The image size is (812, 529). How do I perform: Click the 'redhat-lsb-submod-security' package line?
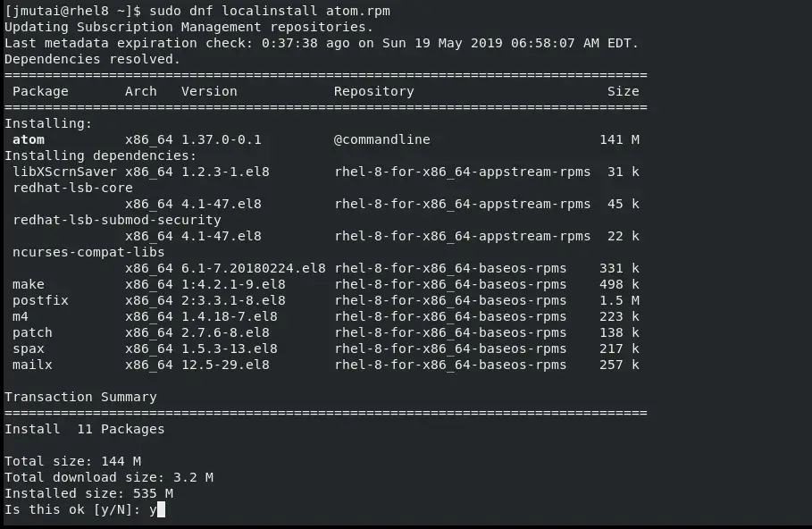pos(117,220)
